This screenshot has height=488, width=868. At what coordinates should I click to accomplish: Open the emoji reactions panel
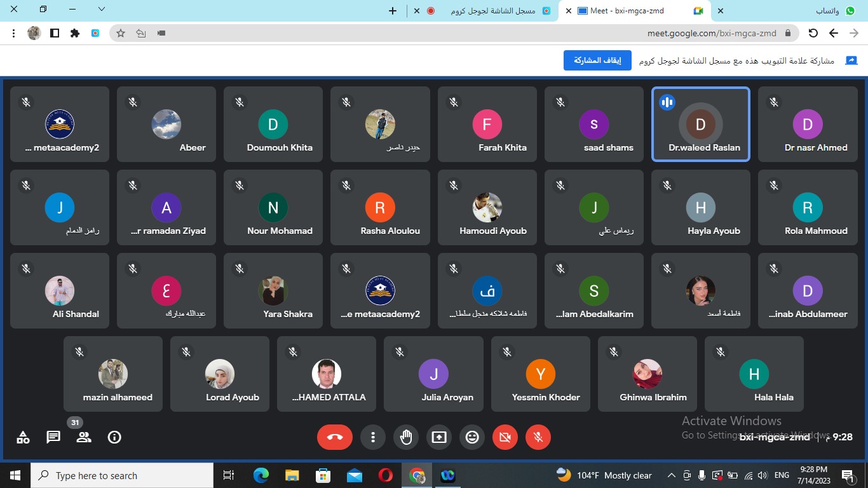tap(472, 437)
